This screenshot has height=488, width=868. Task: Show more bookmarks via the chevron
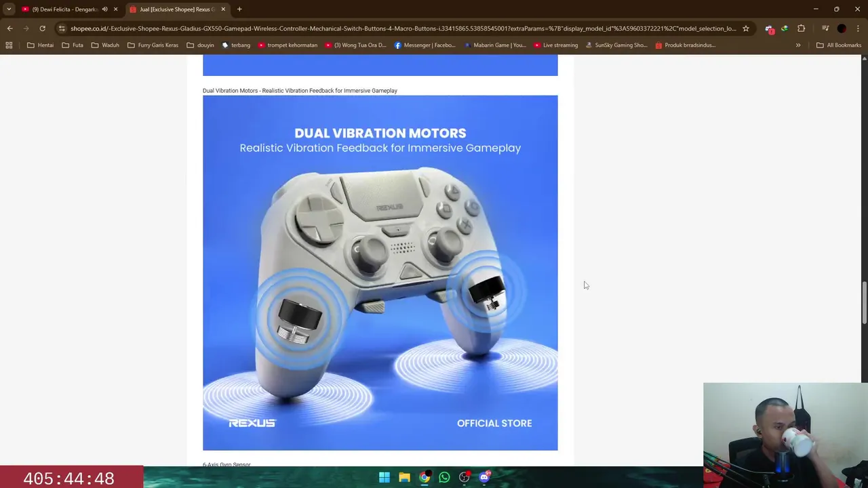798,45
